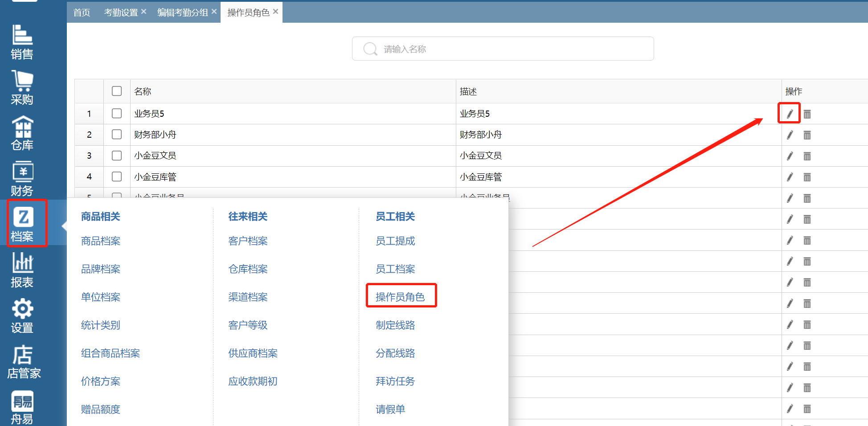Switch to the 首页 tab
The height and width of the screenshot is (426, 868).
82,12
